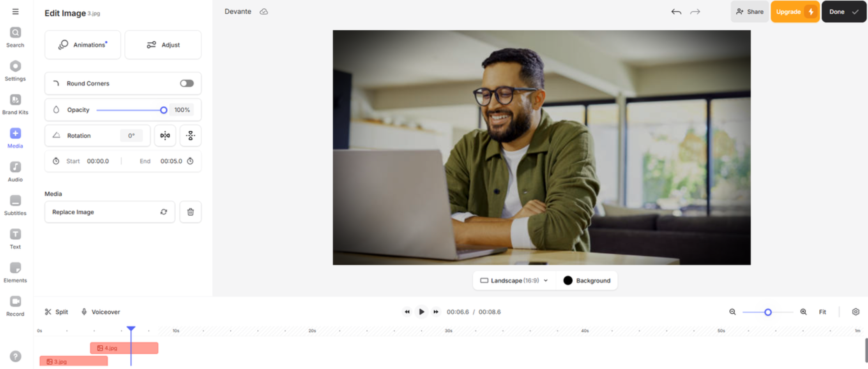This screenshot has height=369, width=868.
Task: Undo the last action
Action: pos(676,12)
